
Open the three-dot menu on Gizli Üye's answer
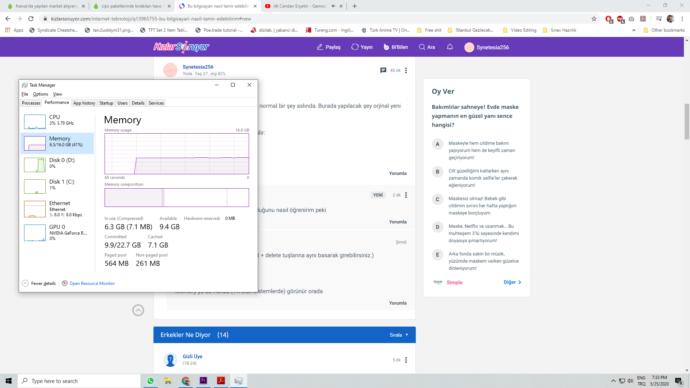406,360
